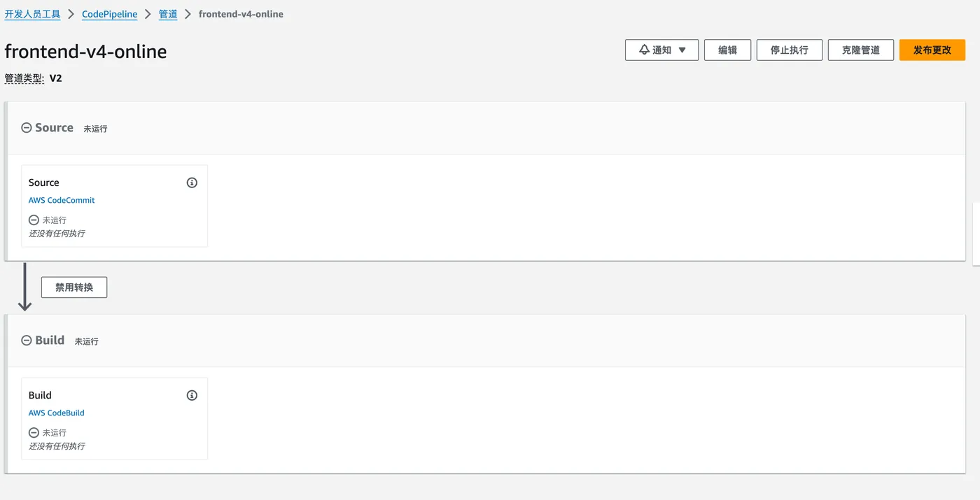Viewport: 980px width, 500px height.
Task: Click the Source stage status circle icon
Action: pyautogui.click(x=27, y=128)
